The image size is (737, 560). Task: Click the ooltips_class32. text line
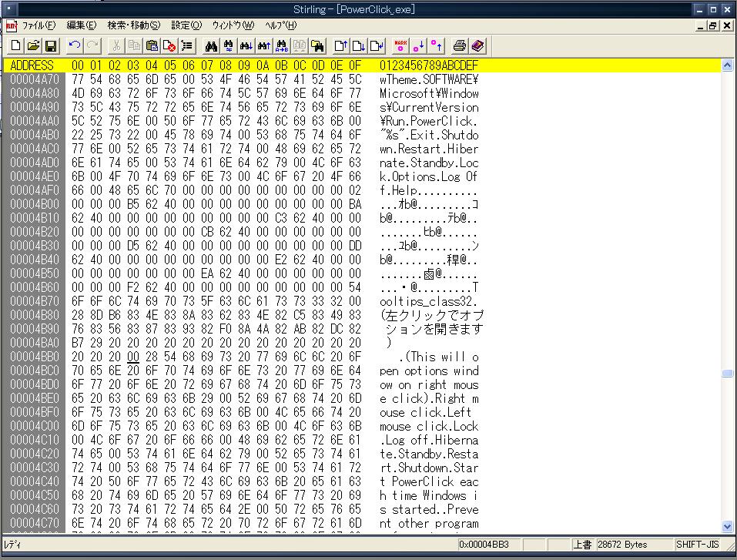coord(429,301)
